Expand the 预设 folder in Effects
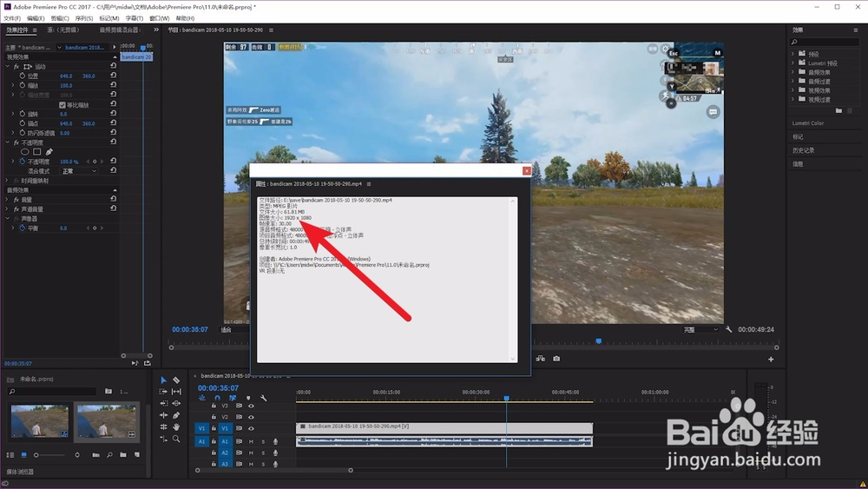 tap(793, 54)
